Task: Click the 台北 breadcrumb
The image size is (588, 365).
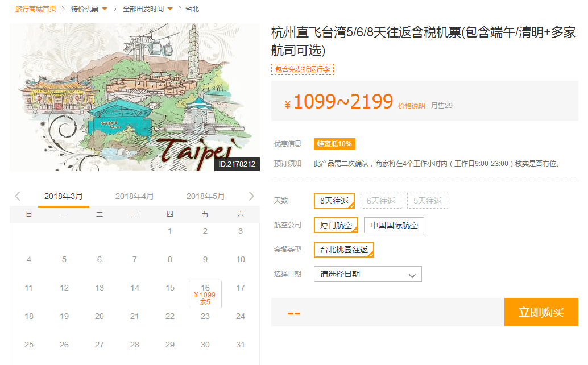Action: click(192, 9)
